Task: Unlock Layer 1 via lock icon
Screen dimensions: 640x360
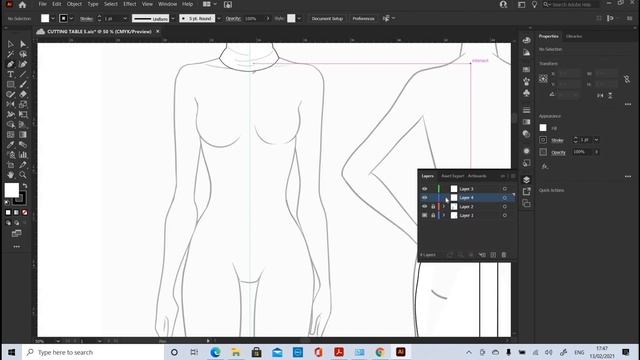Action: pyautogui.click(x=433, y=215)
